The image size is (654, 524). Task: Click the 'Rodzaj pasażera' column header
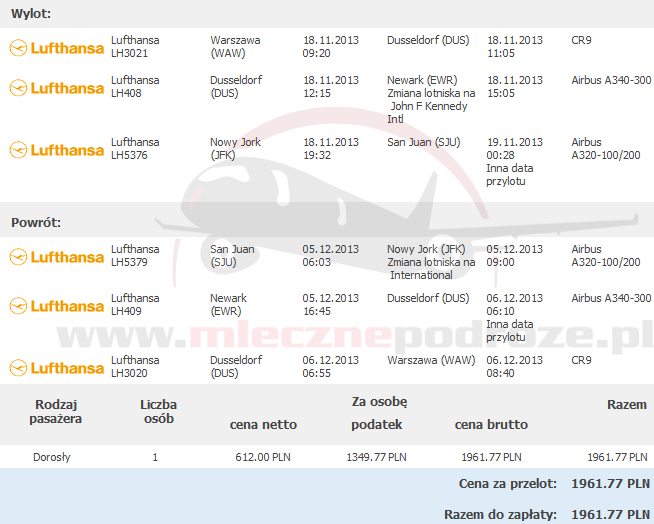pos(58,411)
